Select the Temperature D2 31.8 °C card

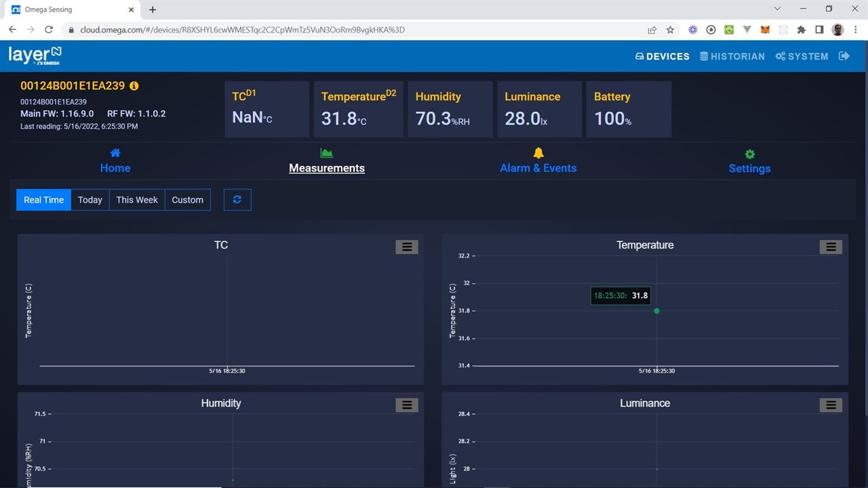359,109
